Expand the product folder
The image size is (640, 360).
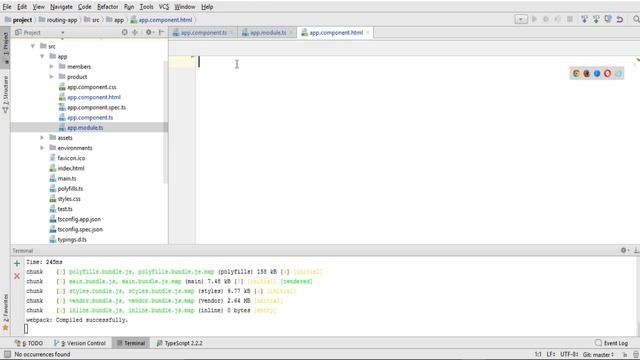coord(51,77)
